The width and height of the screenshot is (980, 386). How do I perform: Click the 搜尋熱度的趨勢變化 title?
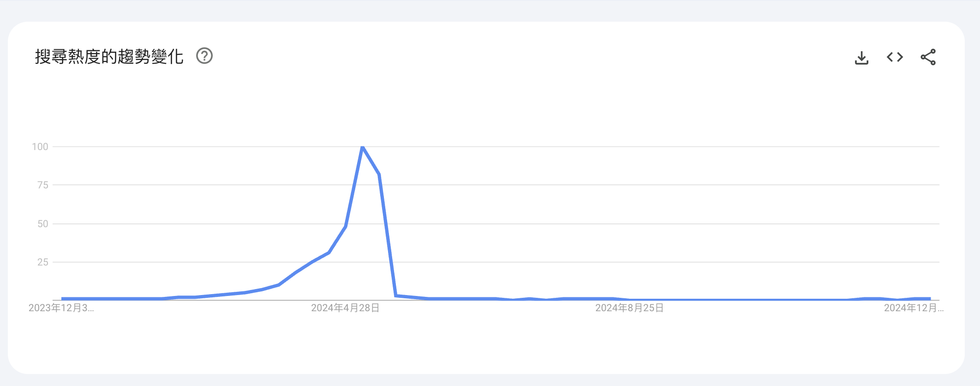[109, 56]
